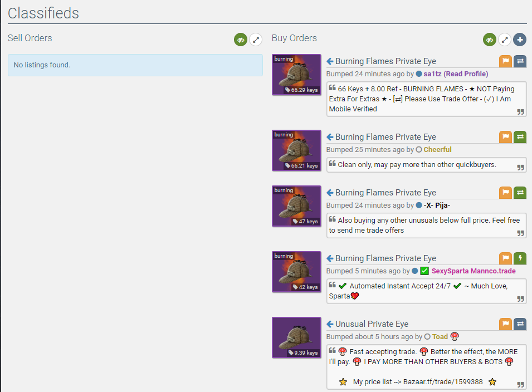Open the 66.21 keys Private Eye thumbnail
The image size is (532, 392).
296,150
